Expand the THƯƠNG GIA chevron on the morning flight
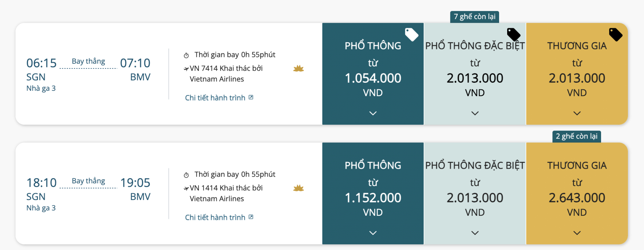The width and height of the screenshot is (644, 250). (x=577, y=113)
